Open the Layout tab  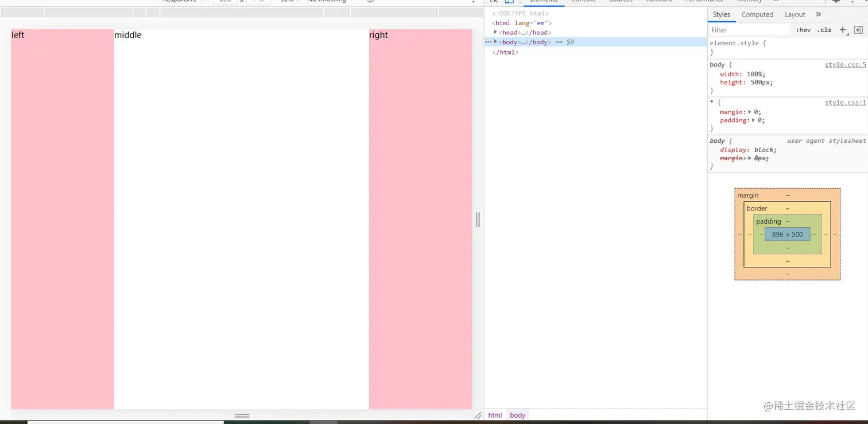pos(795,14)
